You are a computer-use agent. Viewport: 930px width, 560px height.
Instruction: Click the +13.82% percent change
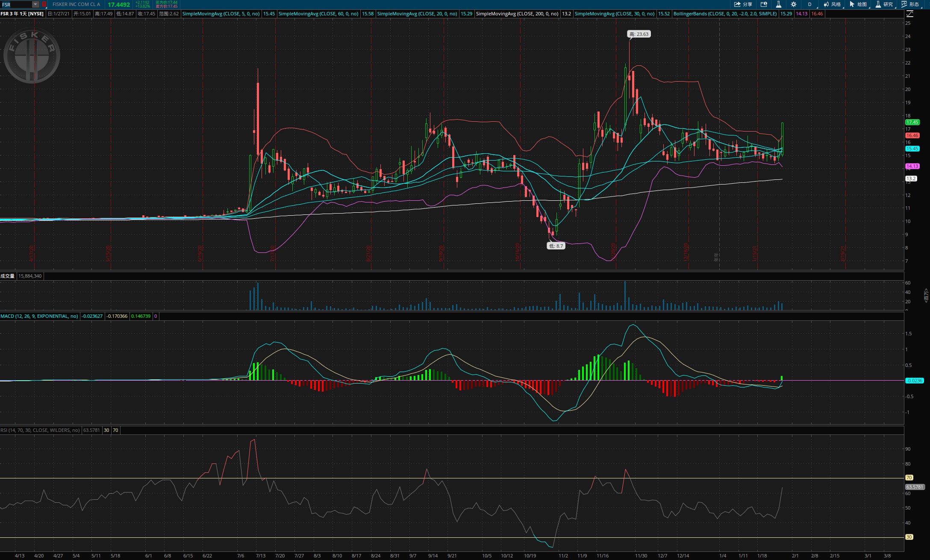pos(143,6)
